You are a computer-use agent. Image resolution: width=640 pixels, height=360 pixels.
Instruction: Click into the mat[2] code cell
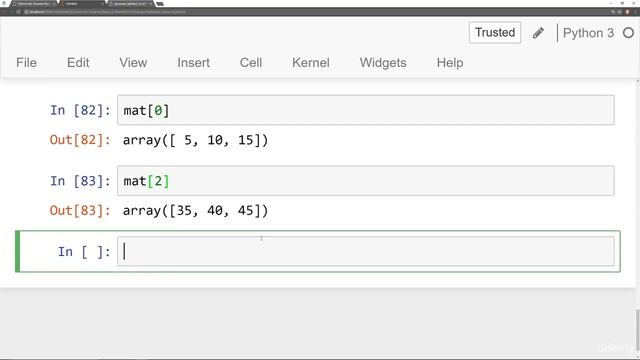point(365,181)
